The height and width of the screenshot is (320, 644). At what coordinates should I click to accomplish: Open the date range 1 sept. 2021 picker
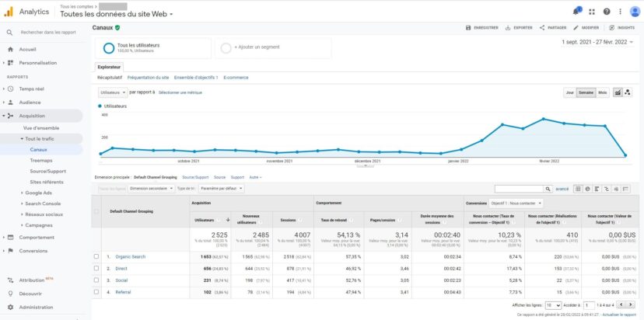[x=597, y=42]
